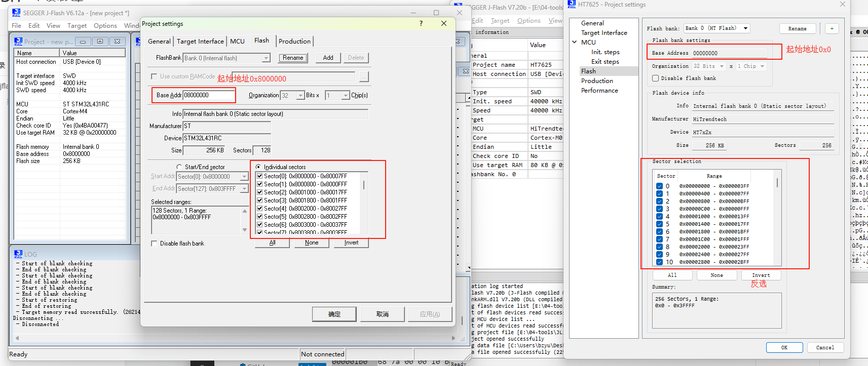Click Invert button in V6.12a dialog

click(351, 243)
